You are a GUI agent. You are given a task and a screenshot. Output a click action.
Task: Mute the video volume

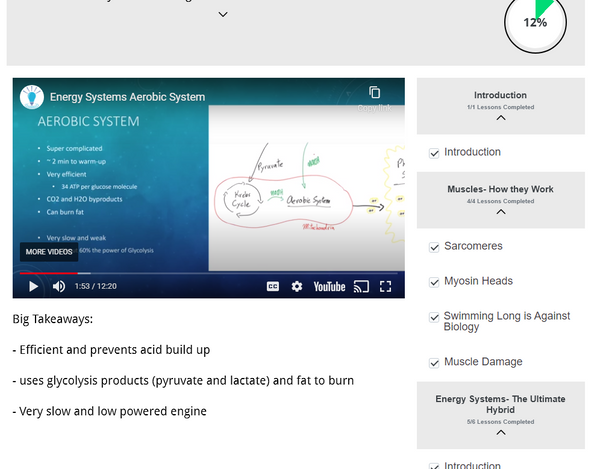tap(59, 287)
